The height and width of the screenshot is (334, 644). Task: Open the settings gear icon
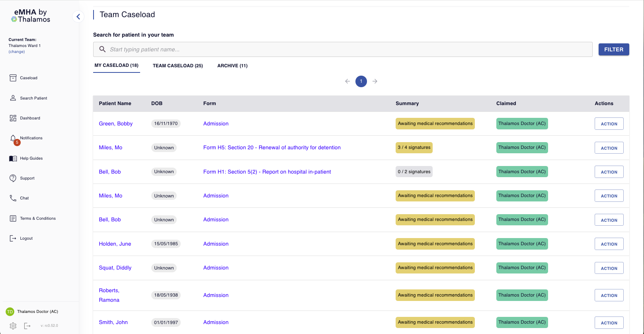pos(13,326)
